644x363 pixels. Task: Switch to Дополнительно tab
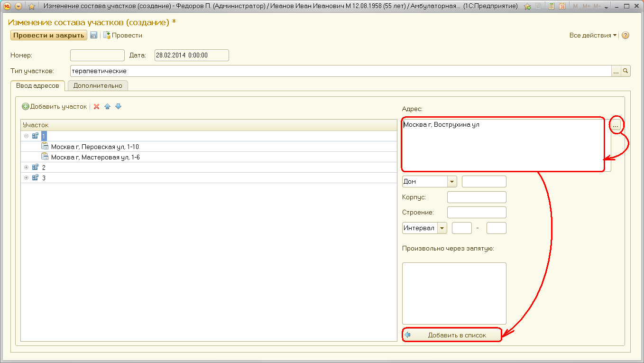(98, 85)
